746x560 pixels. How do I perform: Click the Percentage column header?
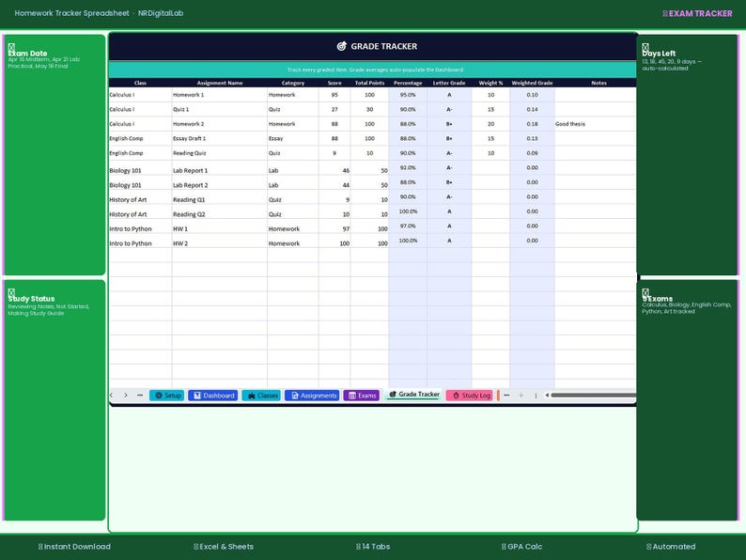pyautogui.click(x=408, y=83)
